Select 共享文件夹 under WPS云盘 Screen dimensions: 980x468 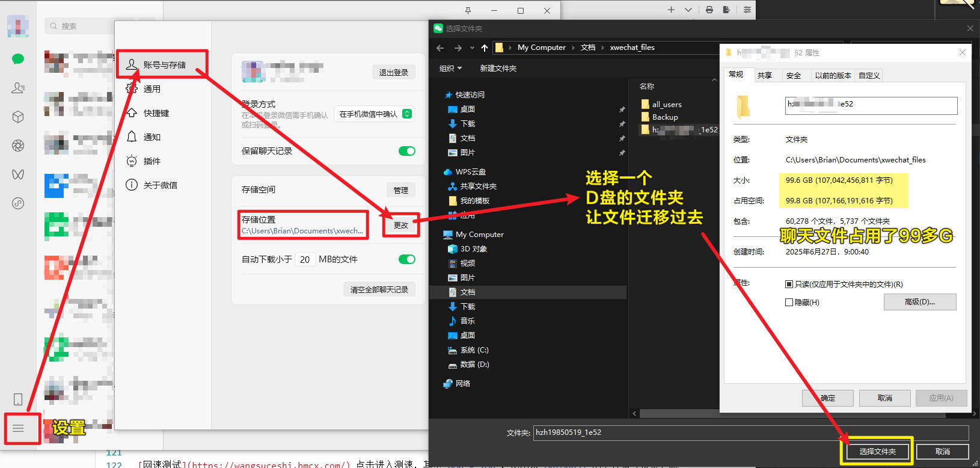[x=479, y=186]
